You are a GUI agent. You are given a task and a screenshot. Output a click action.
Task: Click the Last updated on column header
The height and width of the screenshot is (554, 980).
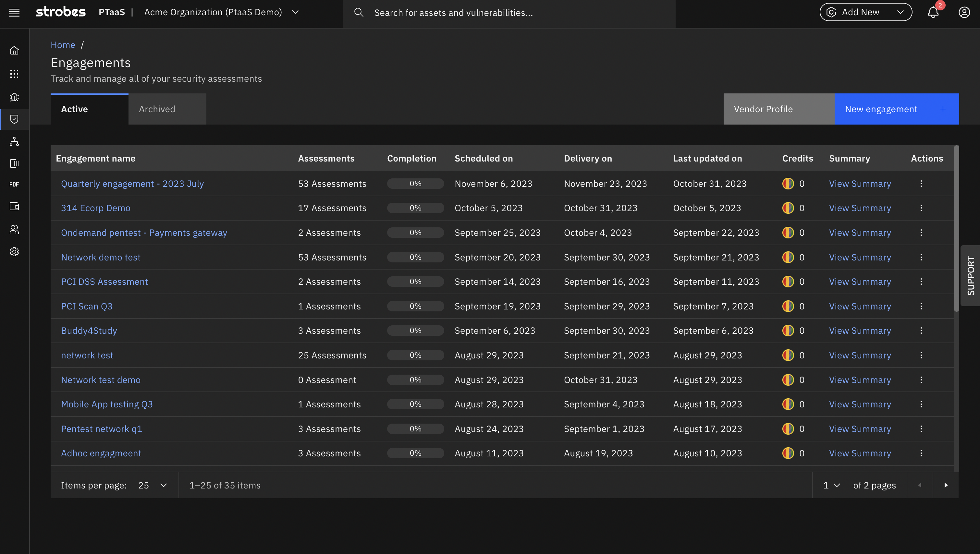coord(707,158)
